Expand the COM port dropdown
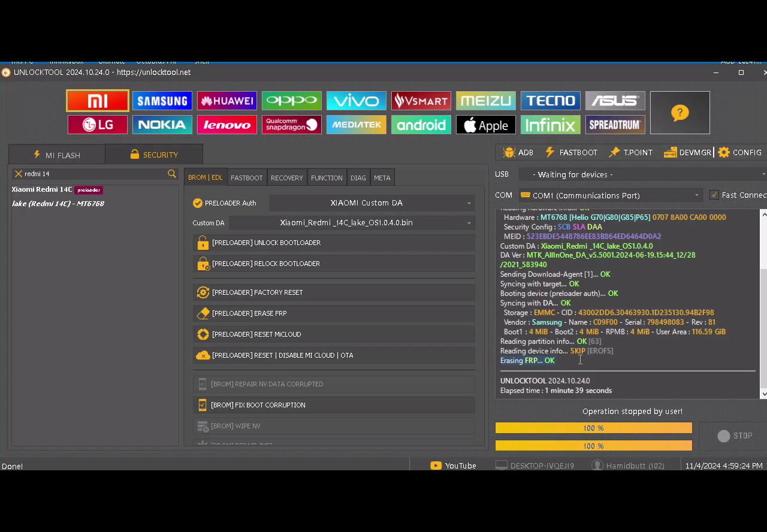 [x=610, y=195]
